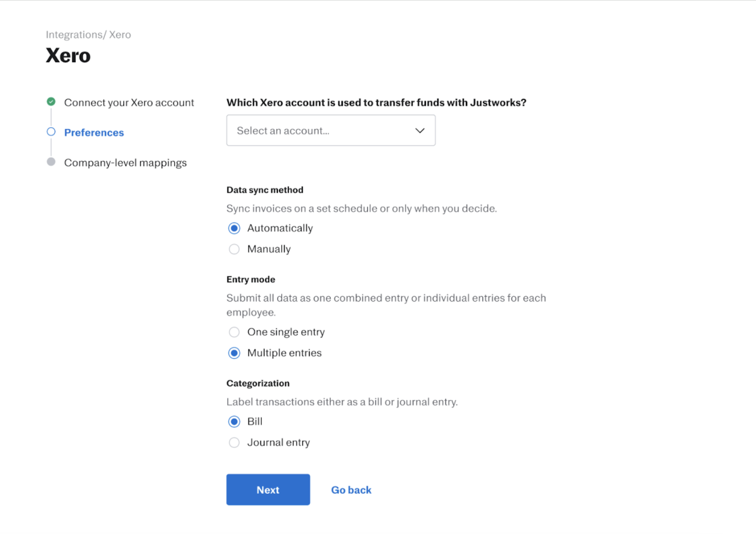756x534 pixels.
Task: Click the gray Company-level mappings step dot
Action: [51, 162]
